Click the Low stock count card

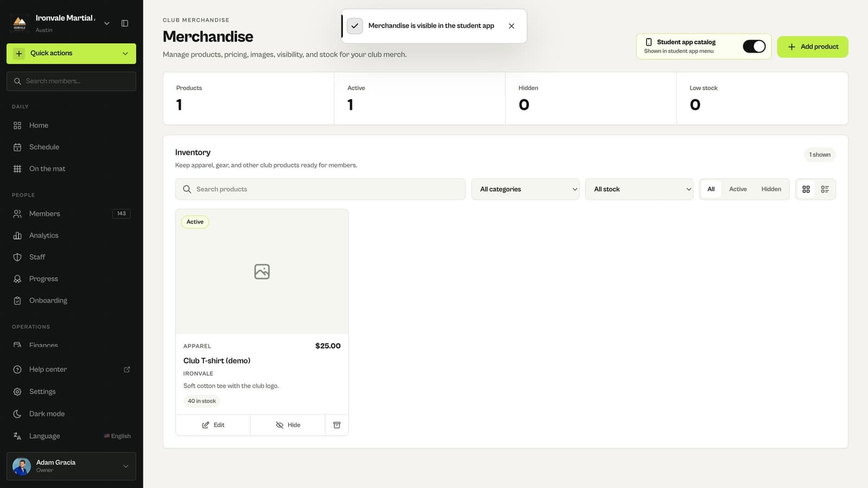click(762, 99)
